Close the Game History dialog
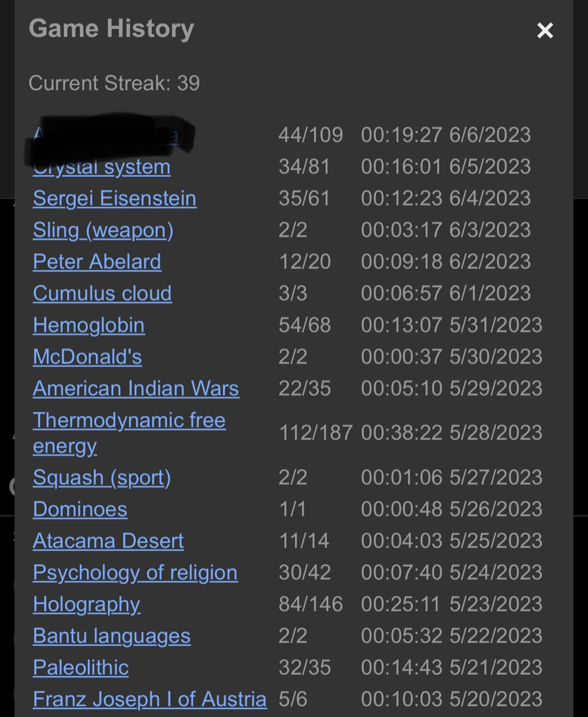The image size is (588, 717). (x=545, y=31)
